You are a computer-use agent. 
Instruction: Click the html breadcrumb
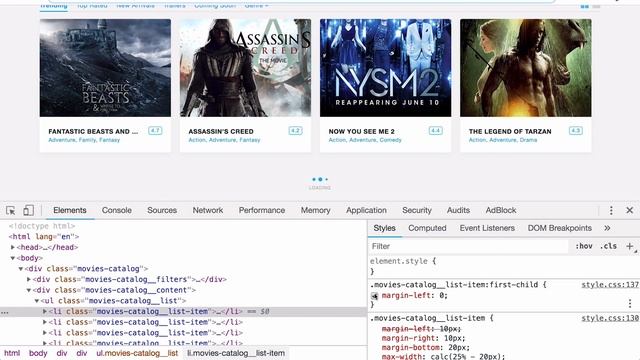coord(12,353)
